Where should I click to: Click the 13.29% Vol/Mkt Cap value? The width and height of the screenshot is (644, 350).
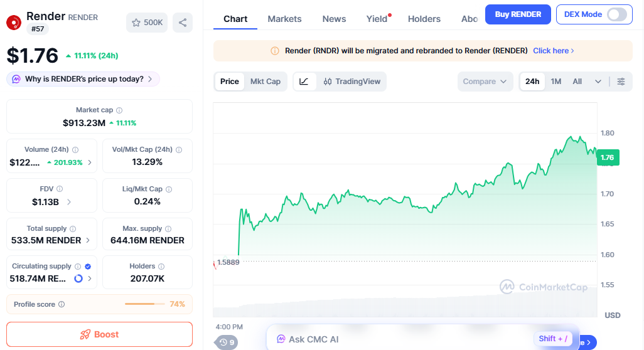coord(147,162)
